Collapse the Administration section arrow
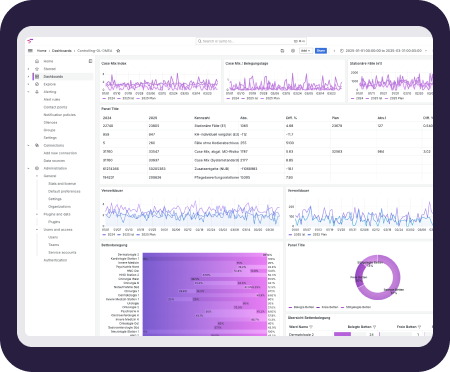This screenshot has width=450, height=372. 28,168
